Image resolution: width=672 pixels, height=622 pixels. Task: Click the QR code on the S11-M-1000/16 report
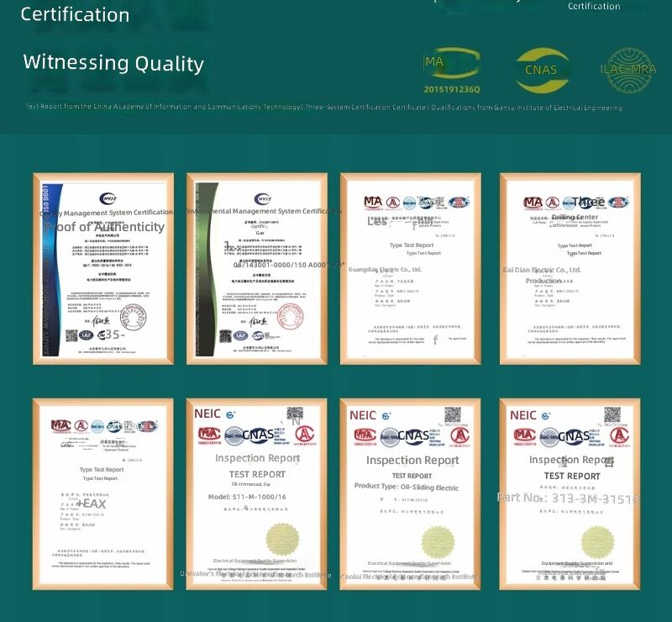(295, 414)
